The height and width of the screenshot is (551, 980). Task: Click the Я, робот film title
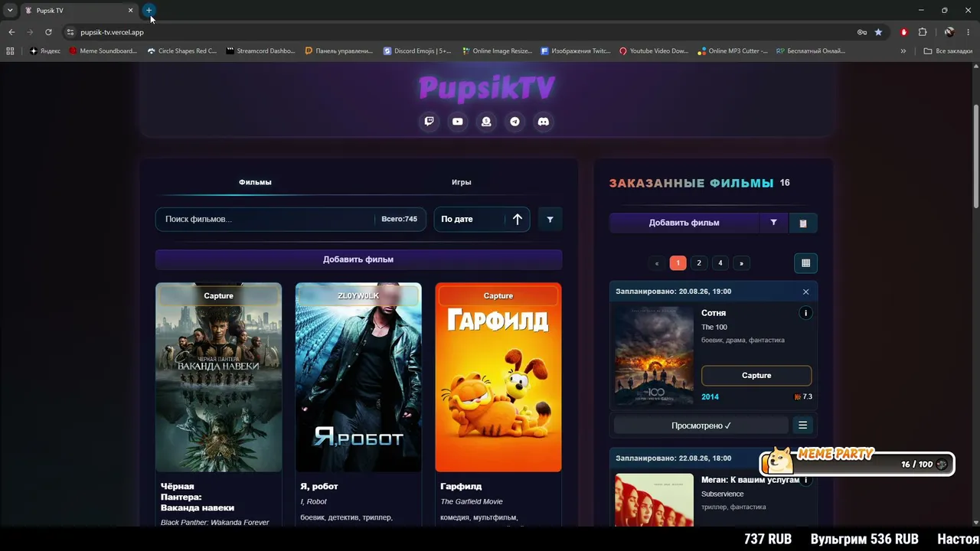(x=319, y=487)
